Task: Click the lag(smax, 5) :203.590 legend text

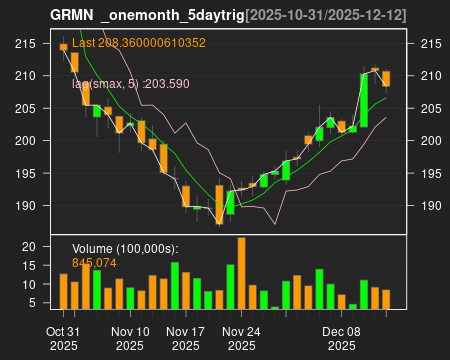Action: [131, 84]
